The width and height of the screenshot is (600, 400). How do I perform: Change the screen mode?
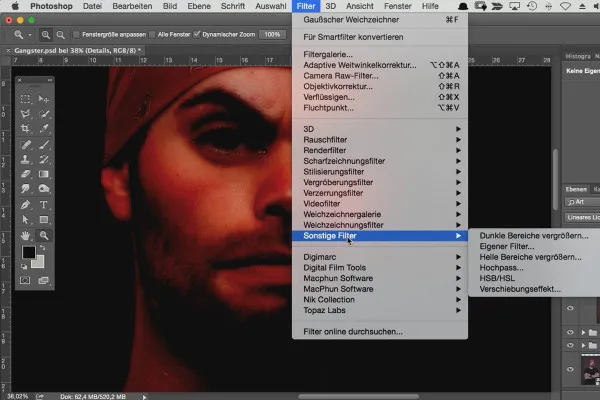coord(43,281)
